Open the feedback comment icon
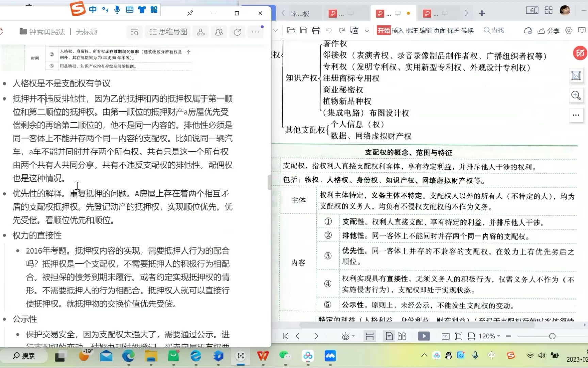588x368 pixels. pos(582,30)
